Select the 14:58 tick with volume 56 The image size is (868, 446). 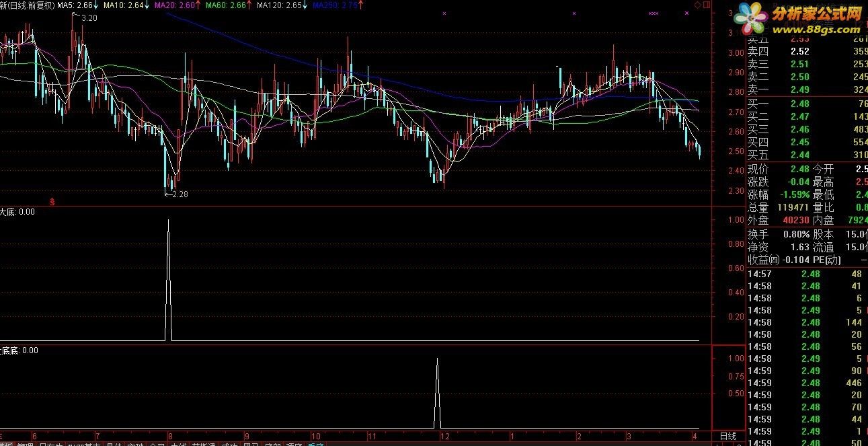(807, 346)
